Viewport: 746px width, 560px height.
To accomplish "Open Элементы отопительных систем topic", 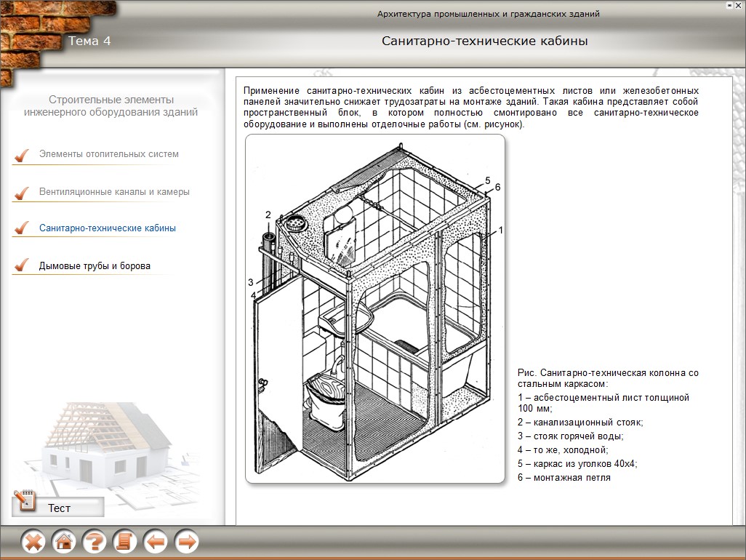I will [x=108, y=154].
